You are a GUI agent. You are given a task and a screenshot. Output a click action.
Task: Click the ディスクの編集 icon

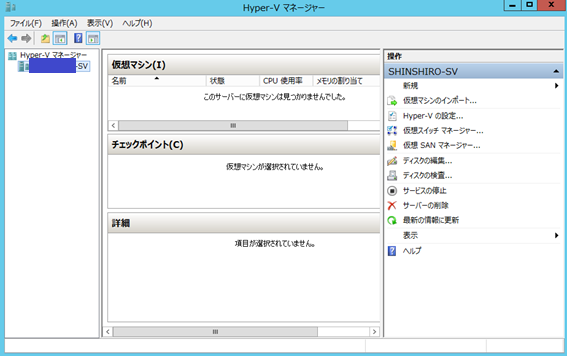point(392,161)
